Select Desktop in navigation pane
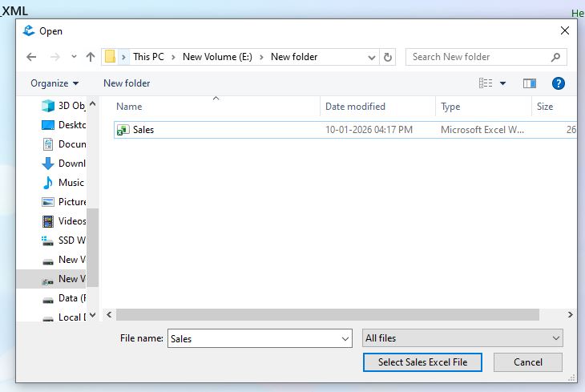This screenshot has width=585, height=392. pyautogui.click(x=63, y=125)
